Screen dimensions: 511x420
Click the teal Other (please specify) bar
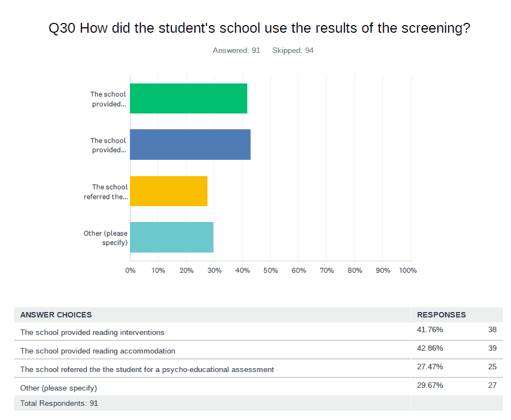171,237
